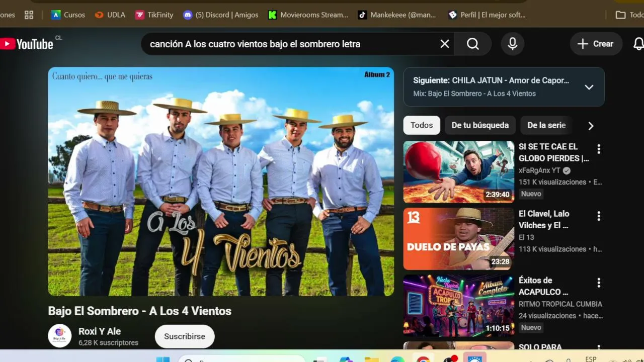Open the Perfil El mejor soft bookmark
Viewport: 644px width, 362px height.
point(487,15)
